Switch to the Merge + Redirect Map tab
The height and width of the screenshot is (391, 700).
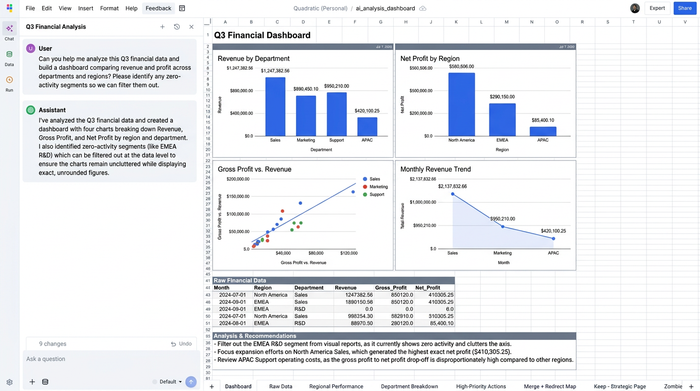[550, 386]
